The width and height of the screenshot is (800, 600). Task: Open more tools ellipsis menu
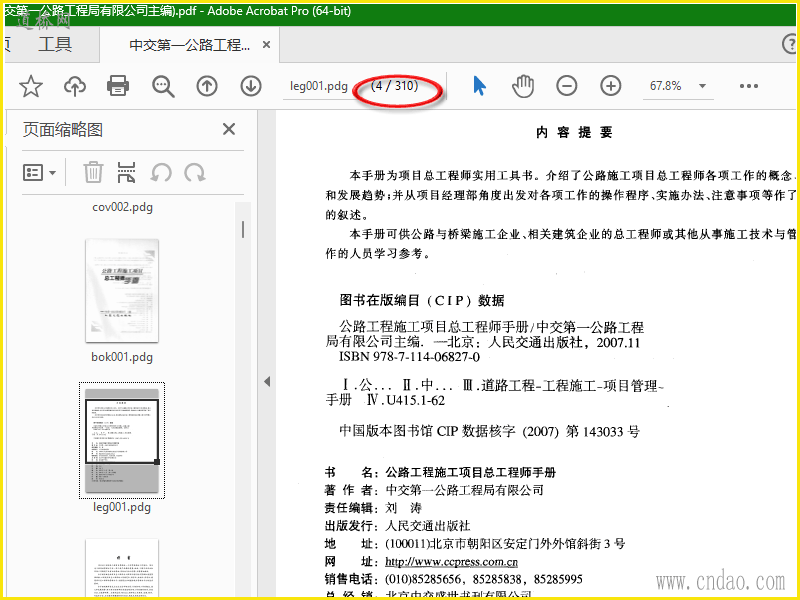(x=748, y=86)
